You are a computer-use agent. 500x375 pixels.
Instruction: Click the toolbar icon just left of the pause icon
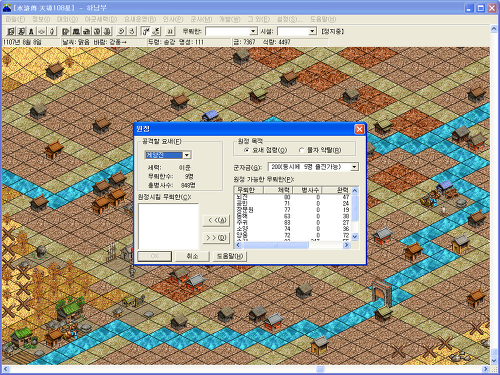pos(156,31)
